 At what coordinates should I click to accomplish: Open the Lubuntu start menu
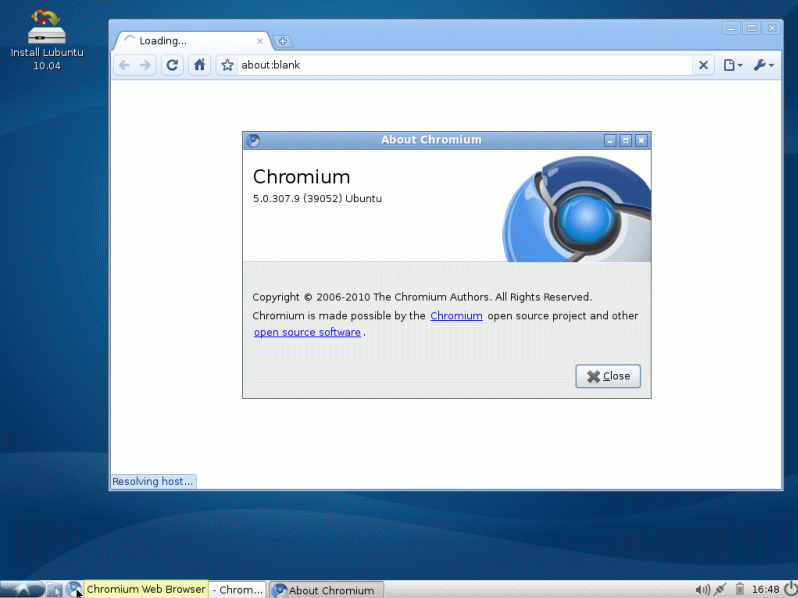(x=22, y=589)
